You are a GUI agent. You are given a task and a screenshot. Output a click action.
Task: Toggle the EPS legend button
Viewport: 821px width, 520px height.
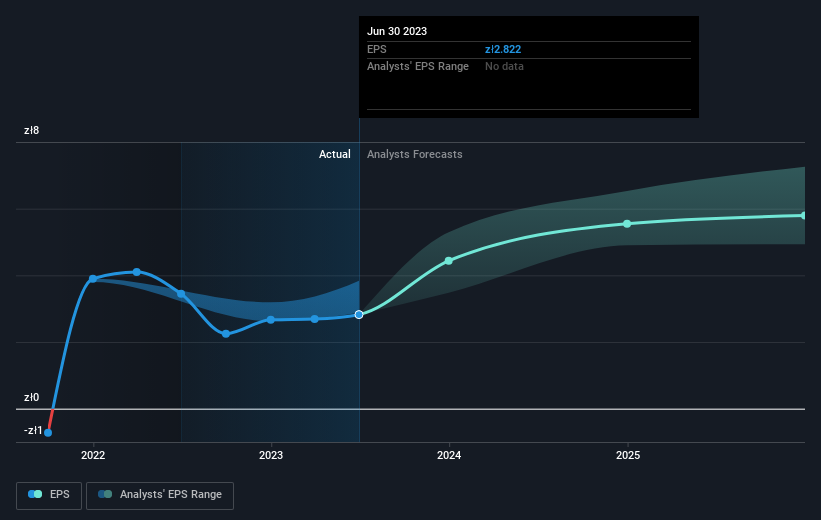(x=49, y=495)
